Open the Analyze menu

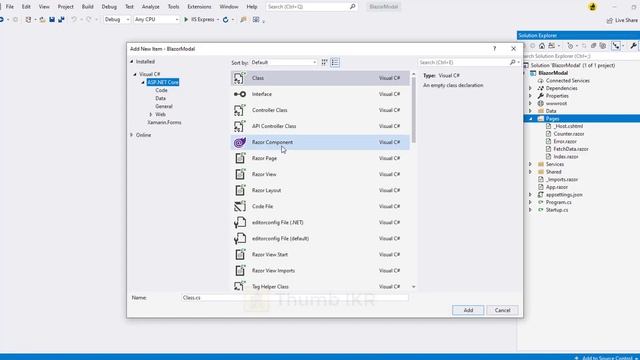[150, 7]
